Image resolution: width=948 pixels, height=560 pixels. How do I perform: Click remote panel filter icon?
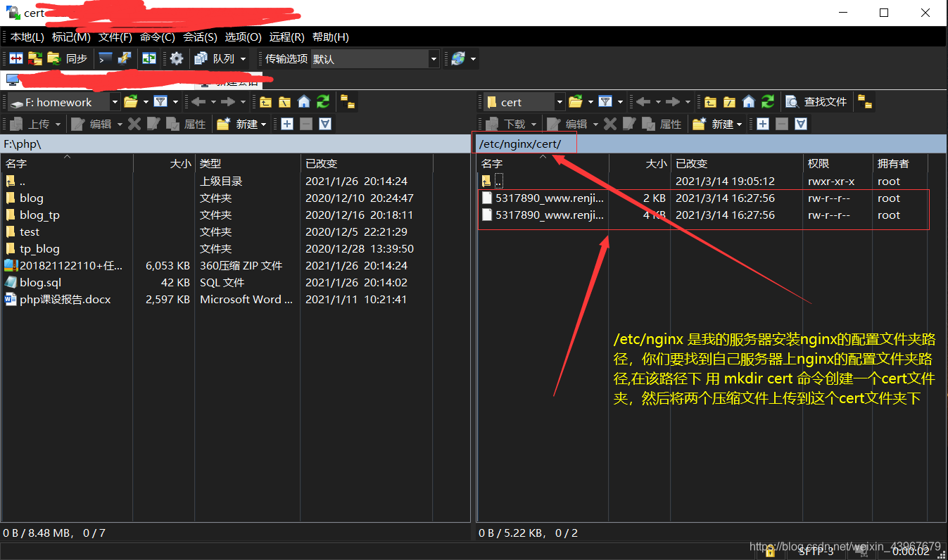pyautogui.click(x=605, y=102)
